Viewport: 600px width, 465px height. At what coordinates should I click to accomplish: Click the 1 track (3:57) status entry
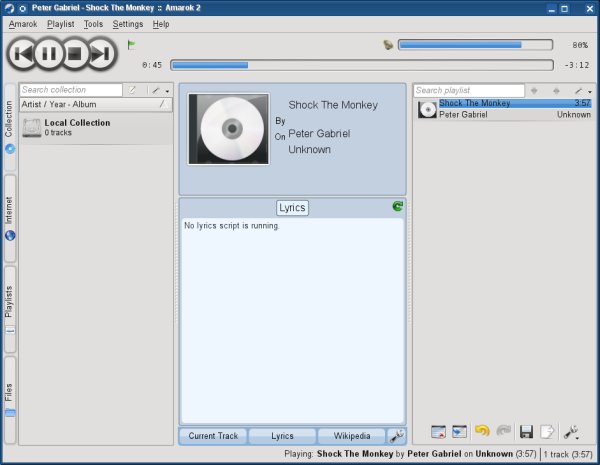(567, 454)
